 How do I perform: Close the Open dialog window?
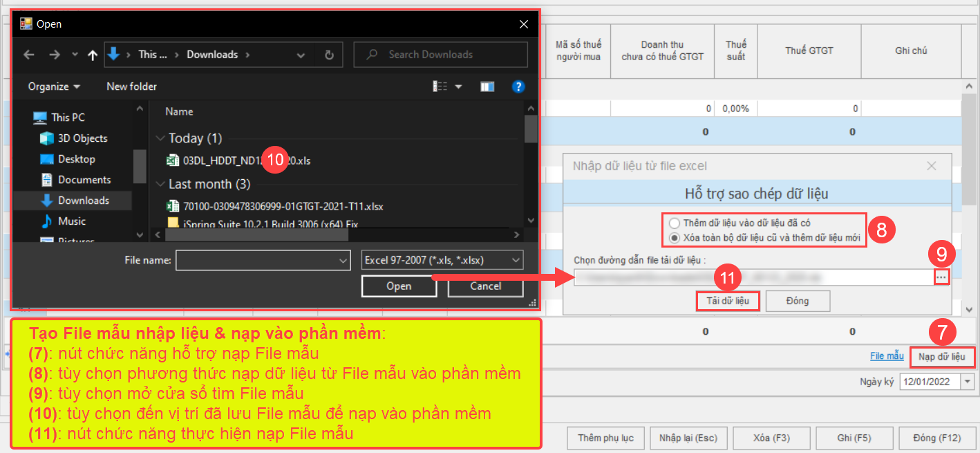(524, 24)
